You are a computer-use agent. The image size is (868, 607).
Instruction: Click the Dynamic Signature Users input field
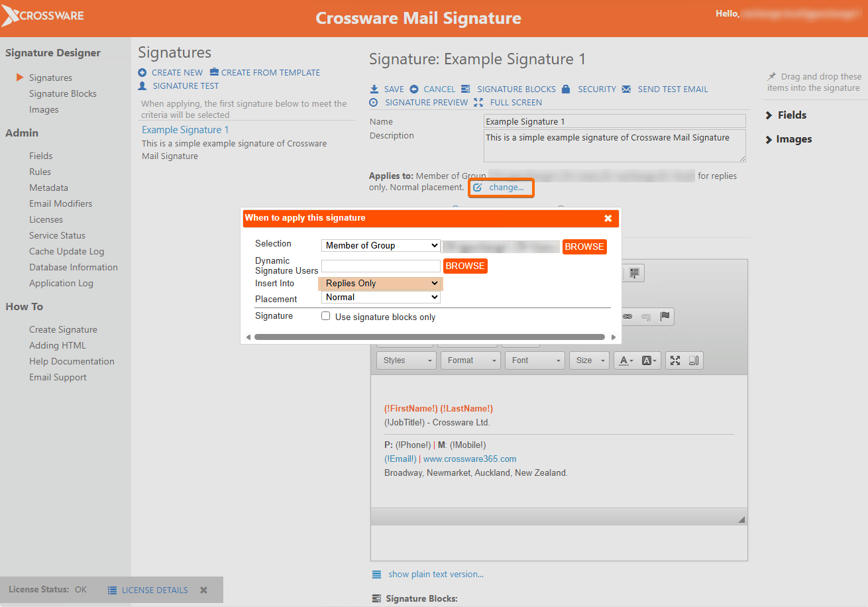380,266
